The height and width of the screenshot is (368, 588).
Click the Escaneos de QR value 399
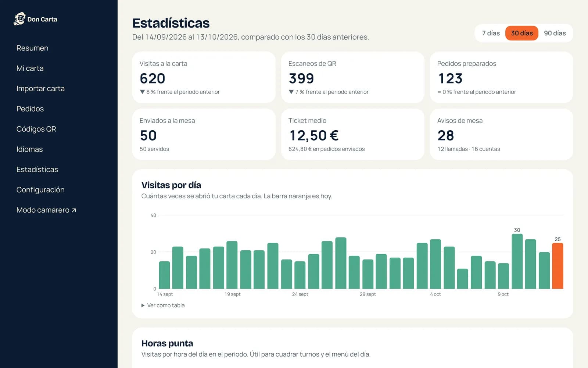[301, 78]
